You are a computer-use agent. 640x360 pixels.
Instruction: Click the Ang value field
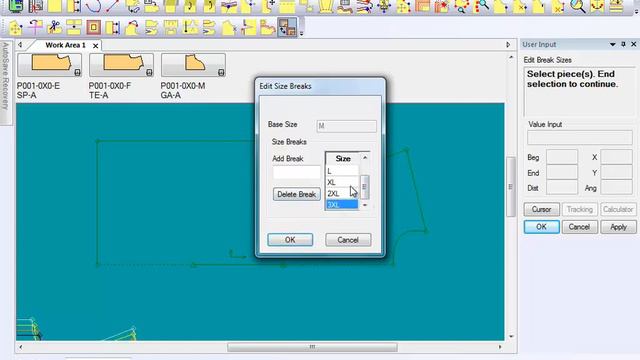616,188
